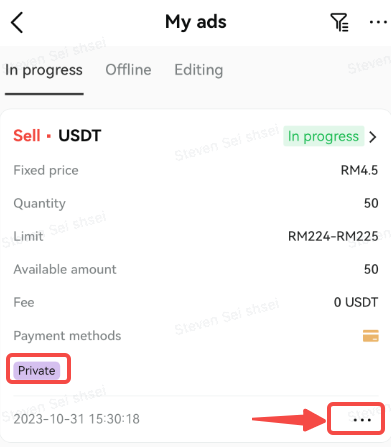The height and width of the screenshot is (447, 391).
Task: Expand ad details chevron arrow
Action: tap(373, 137)
